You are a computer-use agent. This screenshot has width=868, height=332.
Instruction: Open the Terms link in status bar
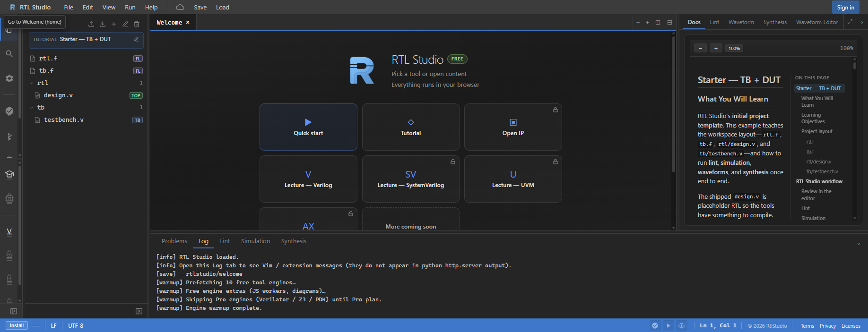pyautogui.click(x=807, y=326)
